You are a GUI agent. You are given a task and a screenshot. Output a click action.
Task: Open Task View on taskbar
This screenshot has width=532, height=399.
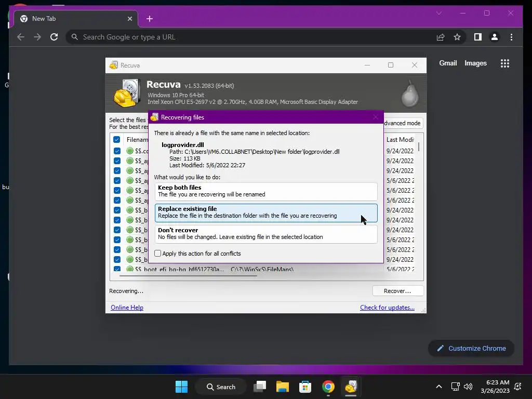[260, 387]
